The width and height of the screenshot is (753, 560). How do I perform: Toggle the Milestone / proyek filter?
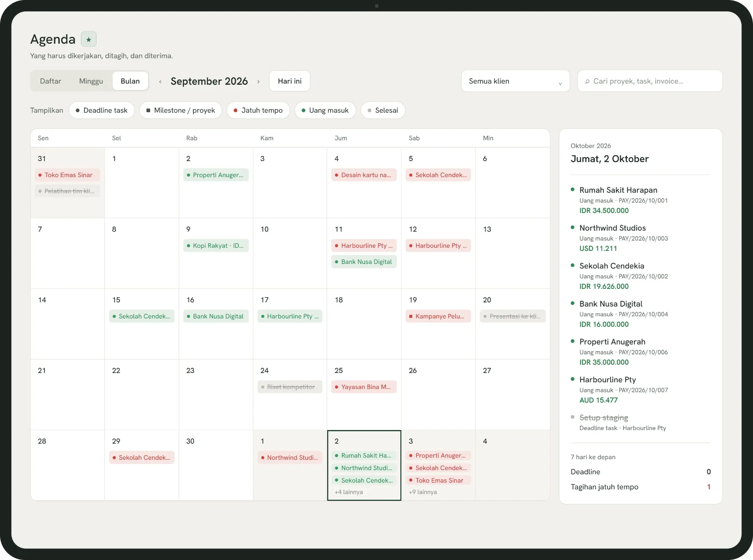pos(181,110)
